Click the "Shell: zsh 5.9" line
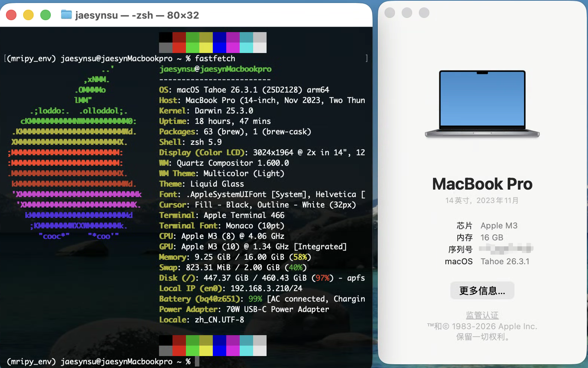The image size is (588, 368). tap(190, 142)
